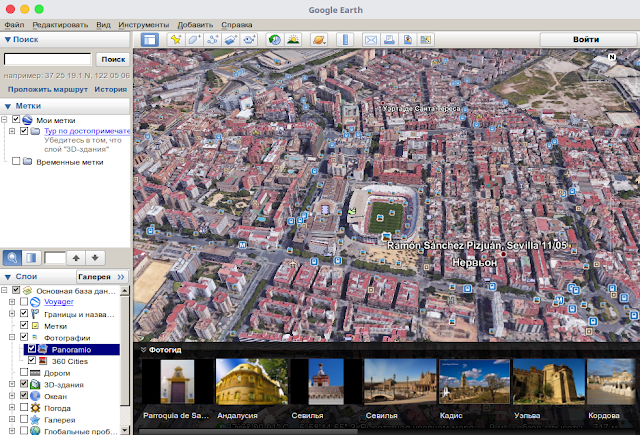Show sunlight across landscape icon
Viewport: 640px width, 435px height.
293,40
